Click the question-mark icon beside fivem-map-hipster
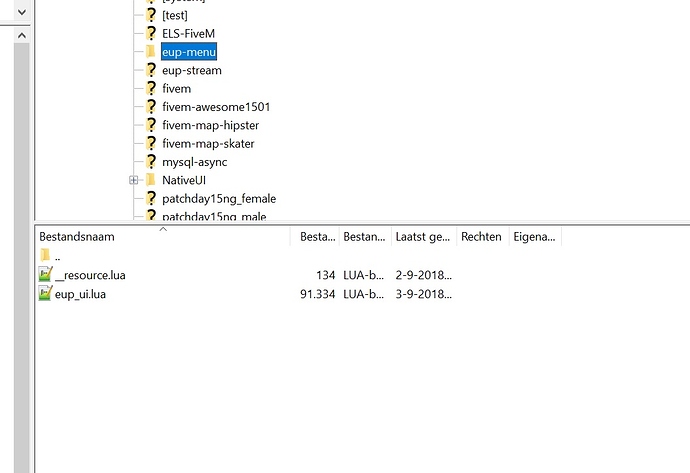The width and height of the screenshot is (690, 473). [151, 125]
